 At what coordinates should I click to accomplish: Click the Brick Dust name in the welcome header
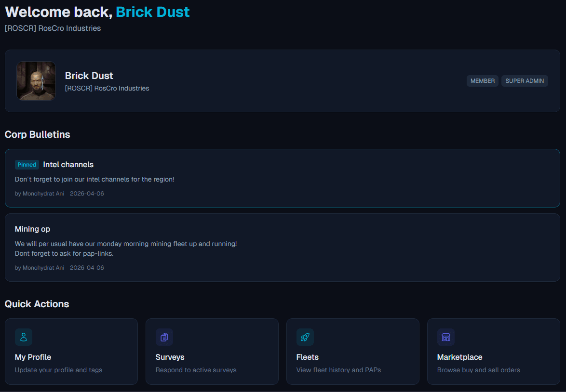click(153, 12)
